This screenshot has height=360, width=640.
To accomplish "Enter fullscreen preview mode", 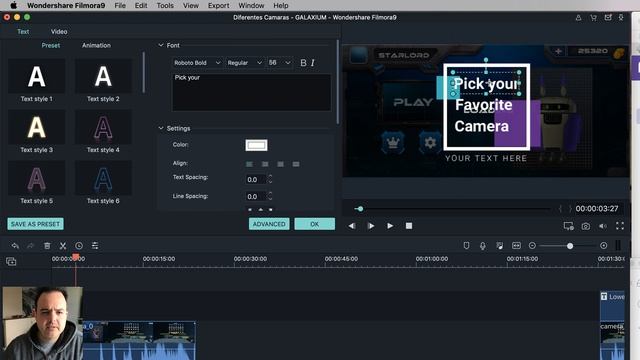I will click(x=620, y=226).
